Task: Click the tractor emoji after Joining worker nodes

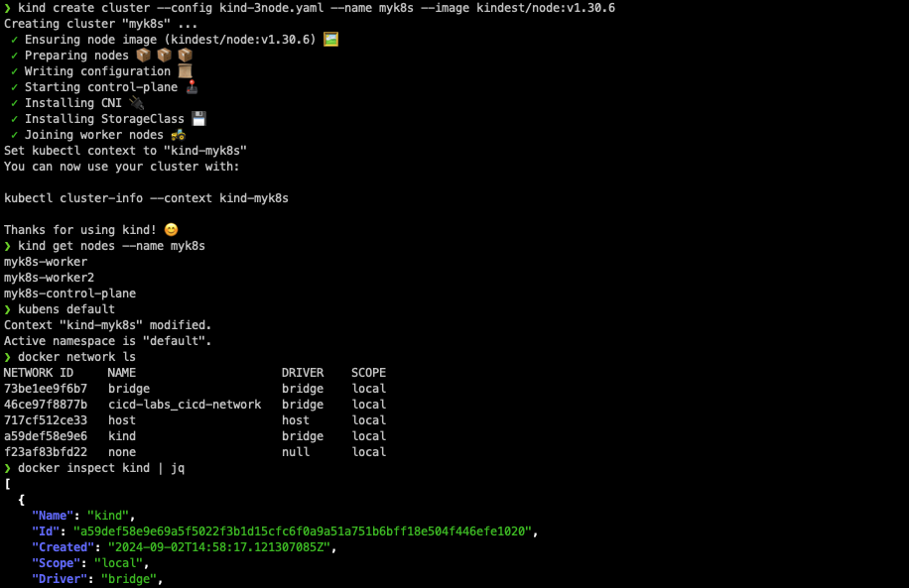Action: (x=178, y=135)
